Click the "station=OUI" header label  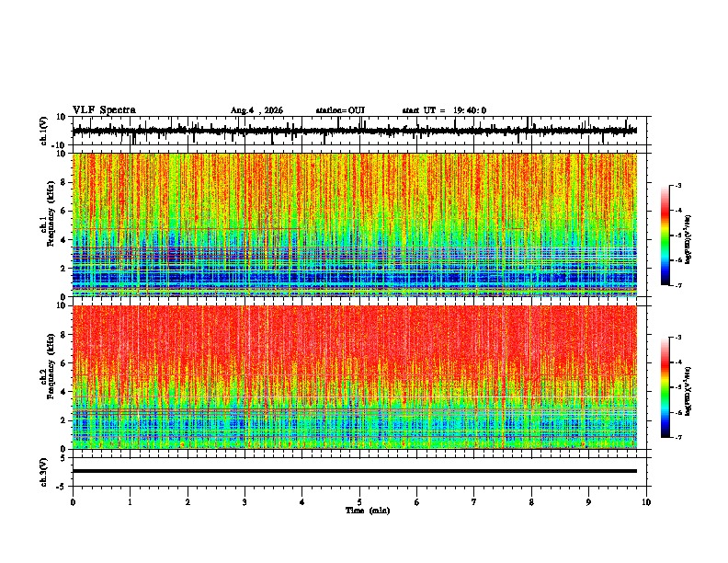tap(340, 110)
